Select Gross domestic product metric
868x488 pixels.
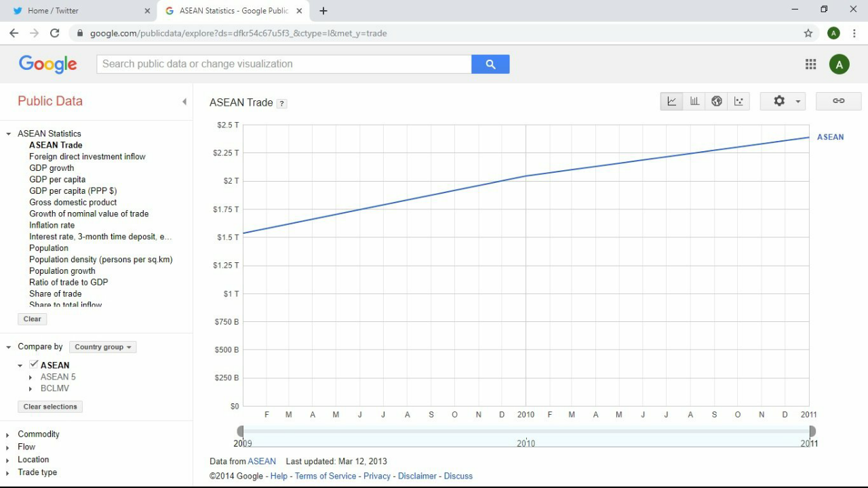click(73, 203)
